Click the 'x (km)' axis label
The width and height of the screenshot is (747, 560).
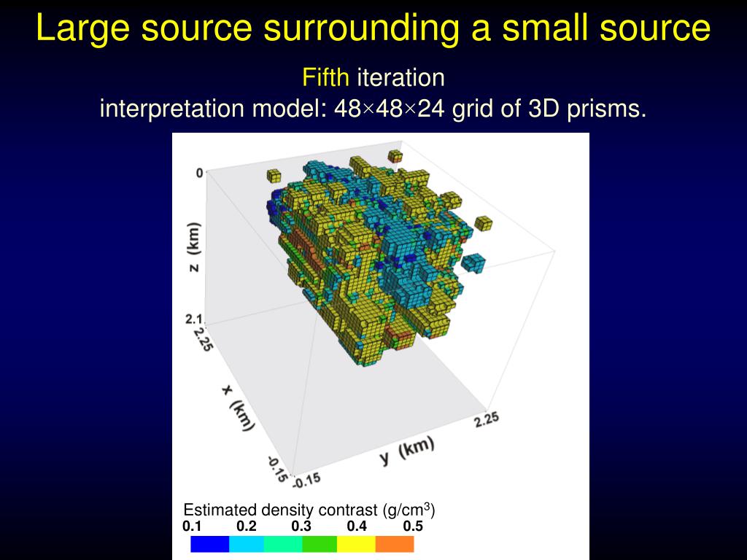click(x=237, y=408)
